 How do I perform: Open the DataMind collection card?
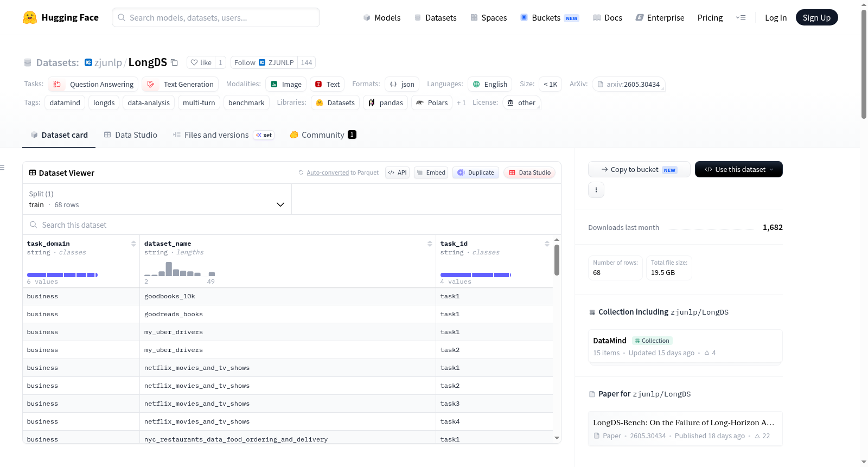(685, 346)
